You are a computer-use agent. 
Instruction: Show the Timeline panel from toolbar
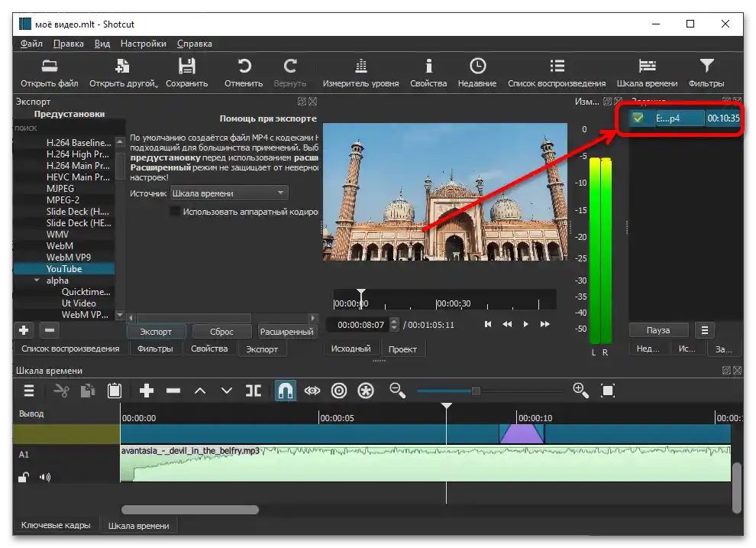647,73
